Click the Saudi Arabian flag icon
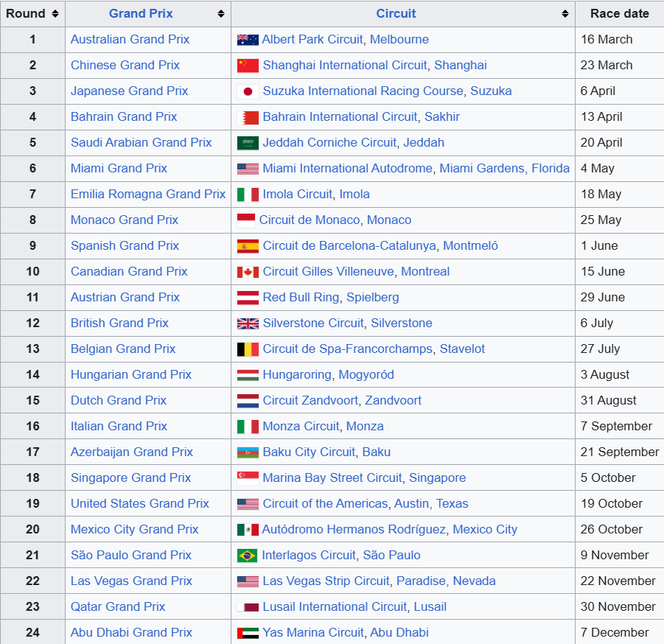 (248, 143)
